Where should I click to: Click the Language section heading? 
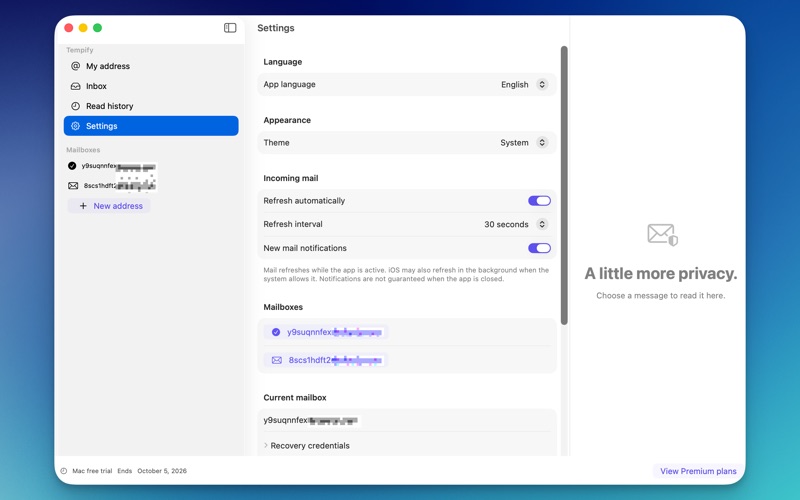tap(283, 62)
